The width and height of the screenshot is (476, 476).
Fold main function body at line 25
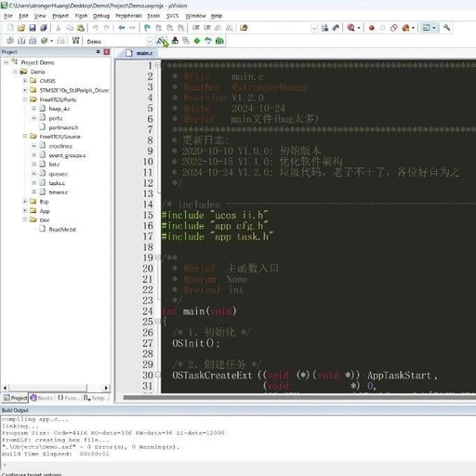158,322
